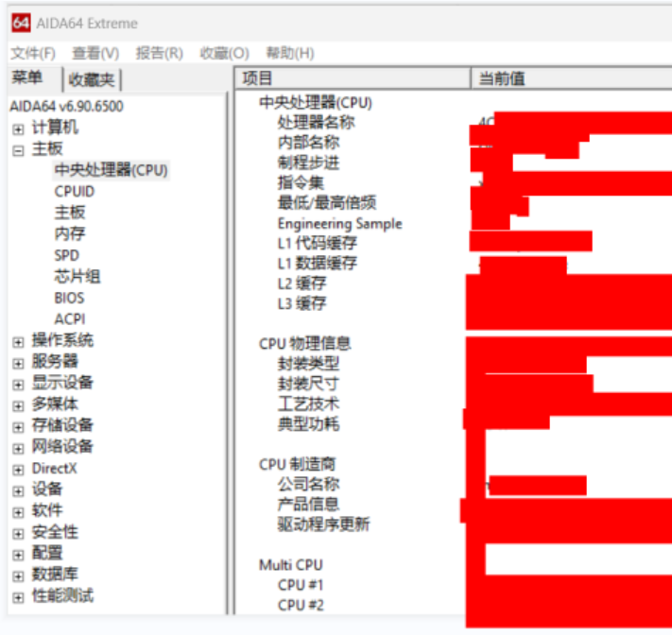Screen dimensions: 672x635
Task: Select the L3 缓存 row
Action: (302, 303)
